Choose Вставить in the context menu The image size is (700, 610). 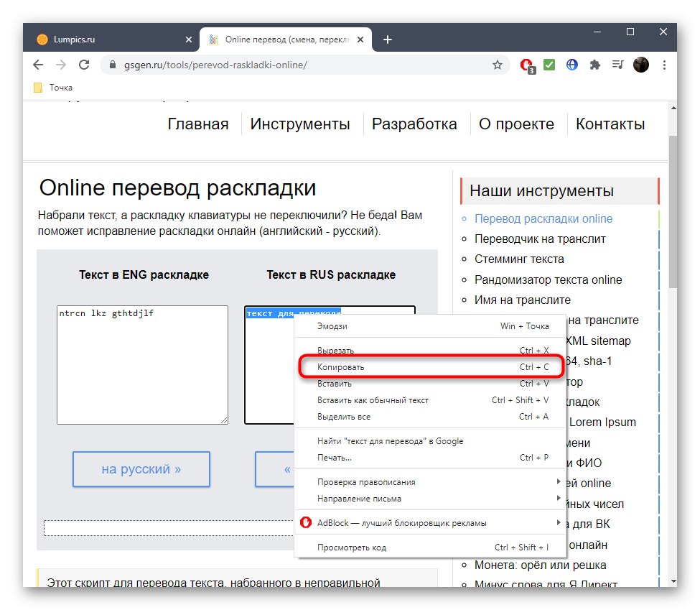point(430,384)
